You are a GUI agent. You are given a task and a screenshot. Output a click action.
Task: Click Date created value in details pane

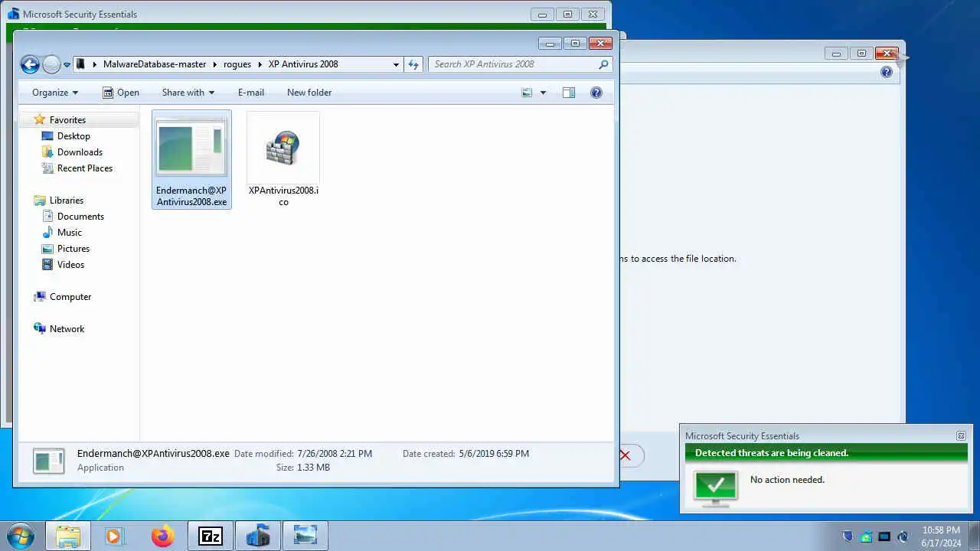coord(494,454)
